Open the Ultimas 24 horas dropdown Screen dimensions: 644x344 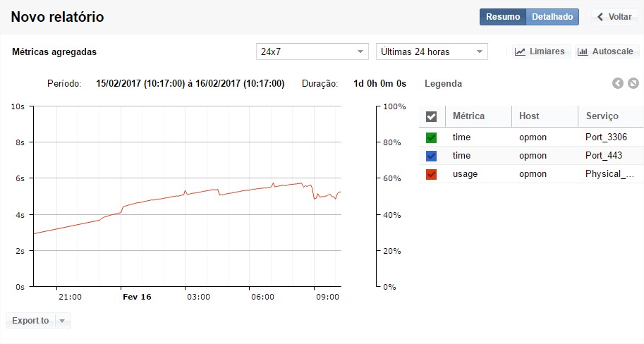(x=431, y=51)
